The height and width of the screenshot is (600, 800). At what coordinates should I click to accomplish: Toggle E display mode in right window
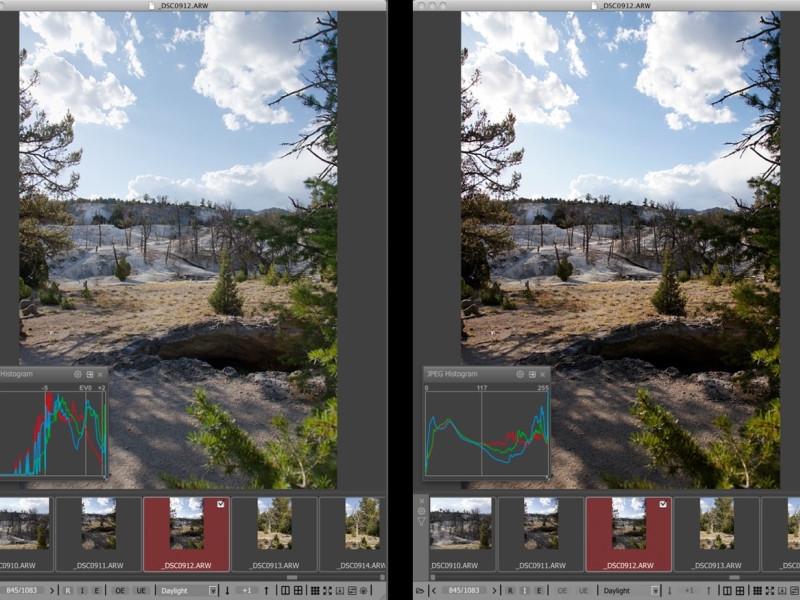pos(539,590)
